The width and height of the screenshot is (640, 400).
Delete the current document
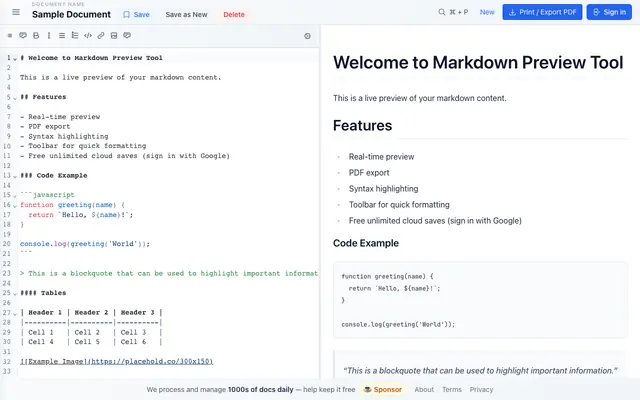click(x=234, y=15)
